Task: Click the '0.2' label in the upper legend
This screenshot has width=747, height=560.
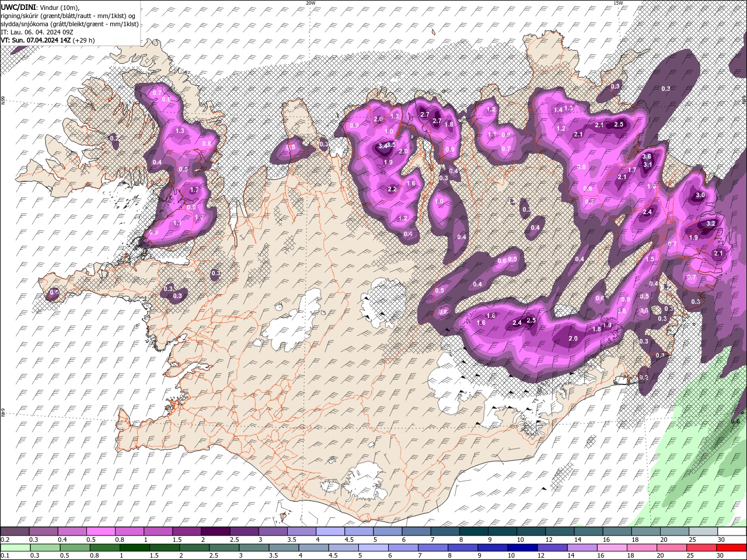Action: [x=5, y=540]
